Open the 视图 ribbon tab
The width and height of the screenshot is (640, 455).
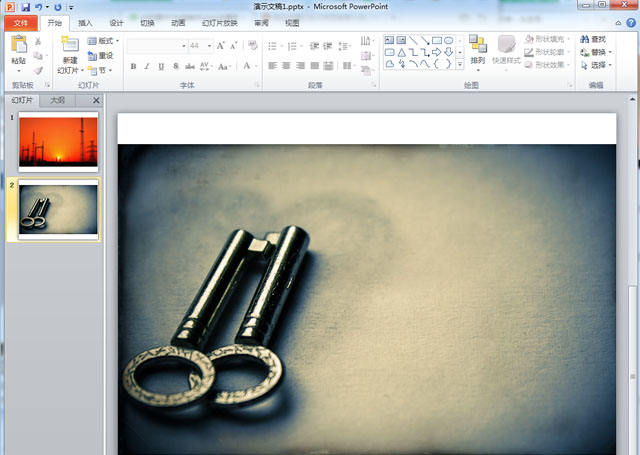pos(292,23)
